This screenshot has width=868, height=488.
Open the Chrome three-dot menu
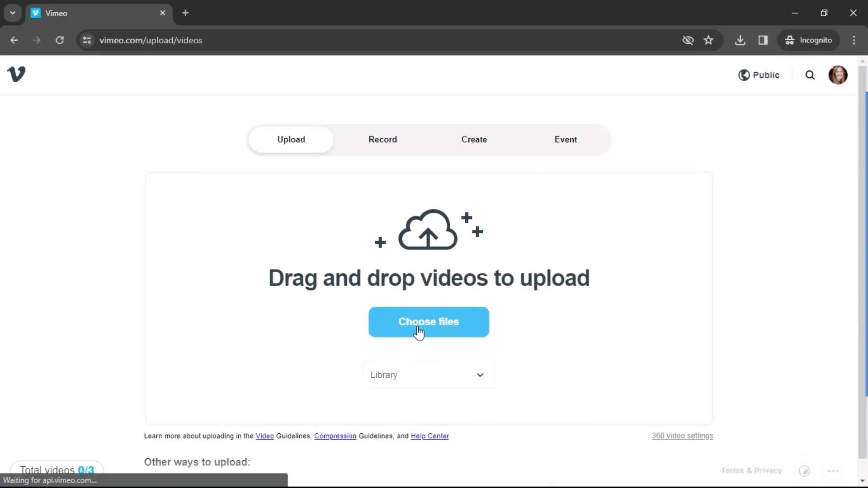(x=854, y=40)
